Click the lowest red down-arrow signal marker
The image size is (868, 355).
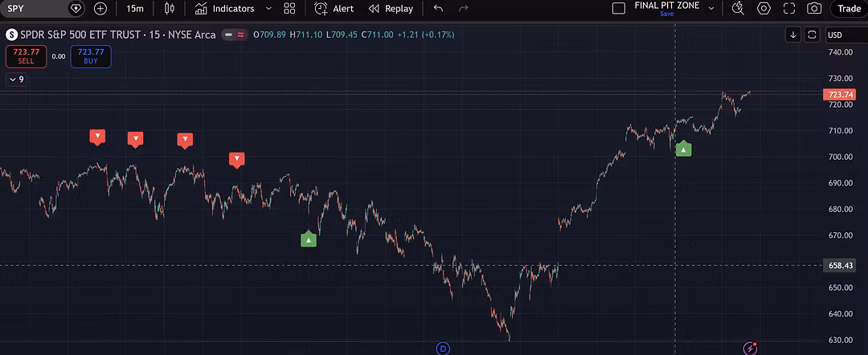[x=237, y=160]
